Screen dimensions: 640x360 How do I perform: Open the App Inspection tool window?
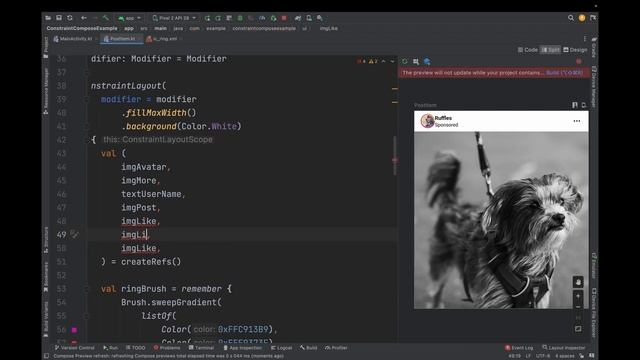coord(242,348)
